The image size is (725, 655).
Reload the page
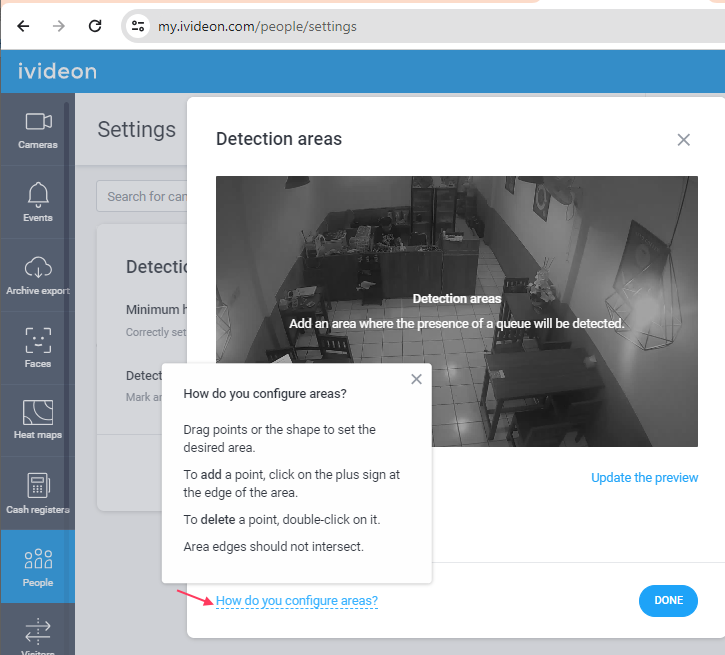pyautogui.click(x=95, y=26)
